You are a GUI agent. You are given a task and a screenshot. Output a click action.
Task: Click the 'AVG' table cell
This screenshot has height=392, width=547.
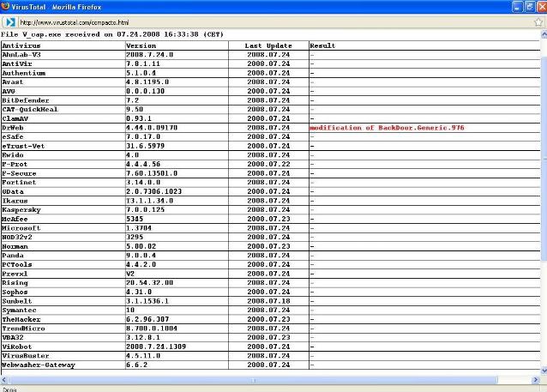click(x=63, y=91)
